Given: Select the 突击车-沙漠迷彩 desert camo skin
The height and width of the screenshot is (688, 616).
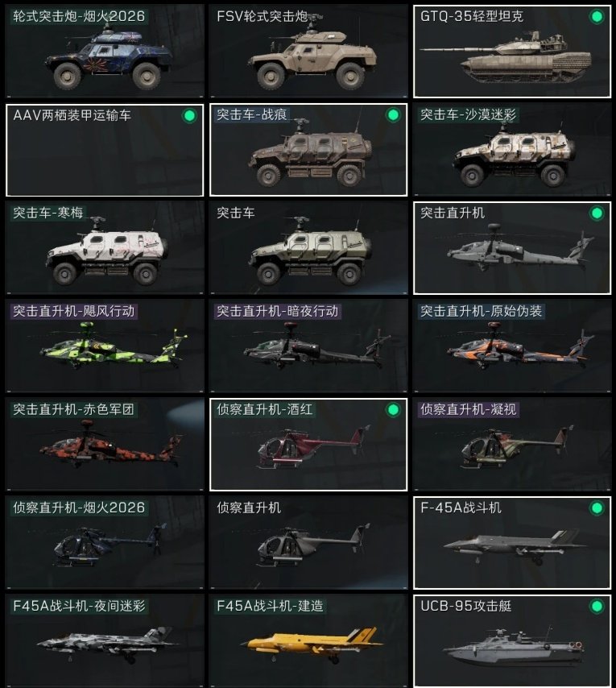Looking at the screenshot, I should click(512, 150).
